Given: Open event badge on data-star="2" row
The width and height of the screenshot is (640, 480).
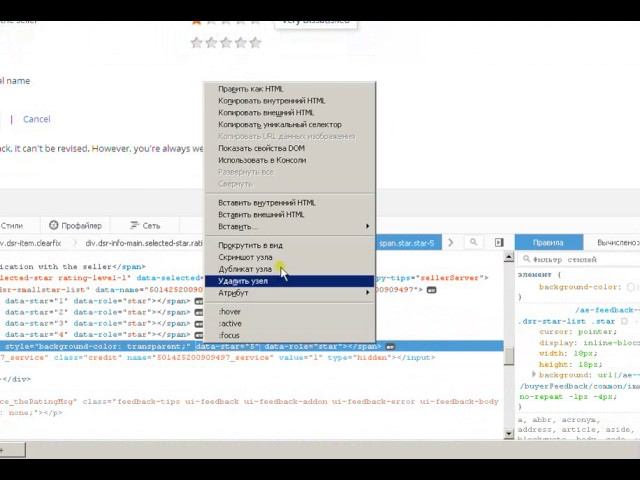Looking at the screenshot, I should [199, 312].
